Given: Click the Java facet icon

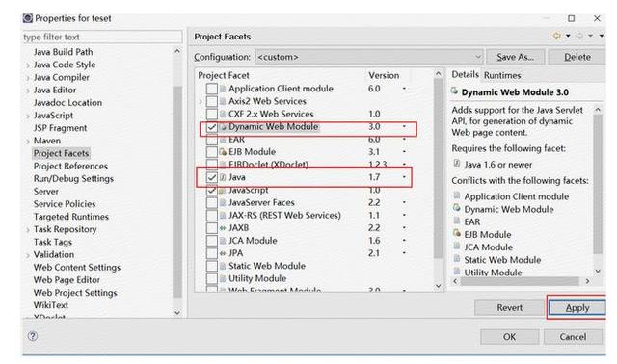Looking at the screenshot, I should (223, 177).
